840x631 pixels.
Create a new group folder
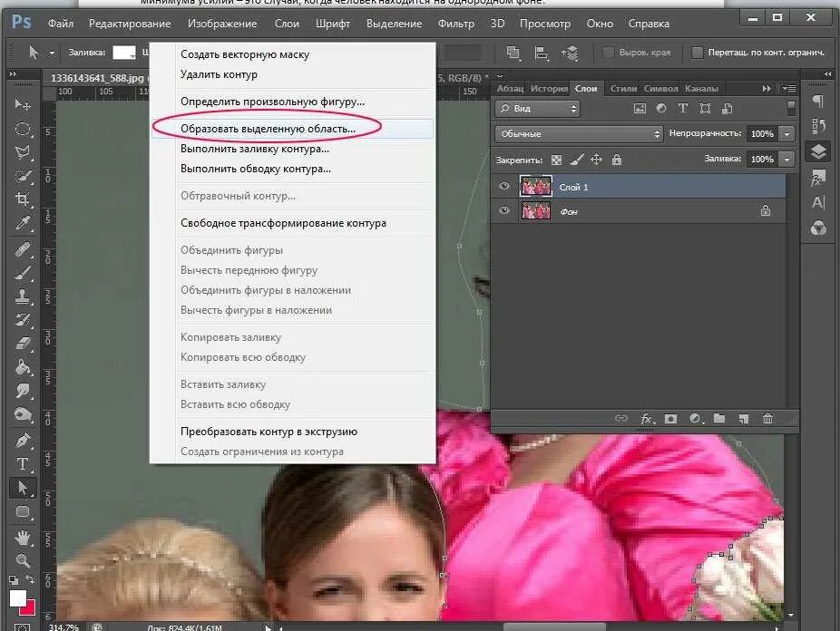point(719,419)
